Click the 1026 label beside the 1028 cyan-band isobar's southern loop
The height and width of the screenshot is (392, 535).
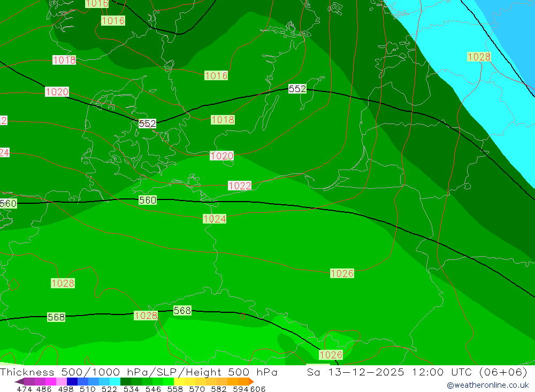pos(331,355)
